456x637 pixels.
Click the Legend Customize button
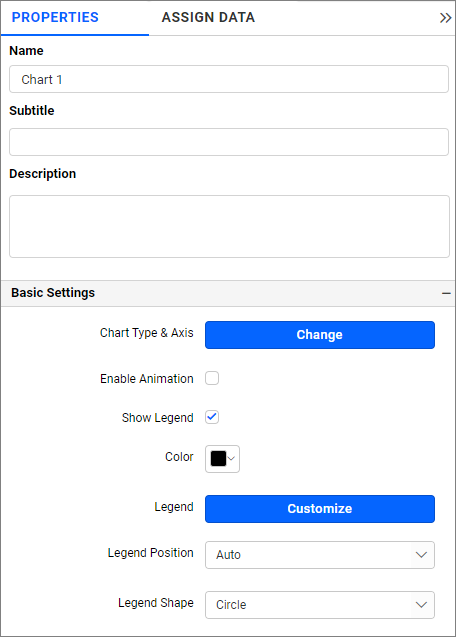(320, 509)
